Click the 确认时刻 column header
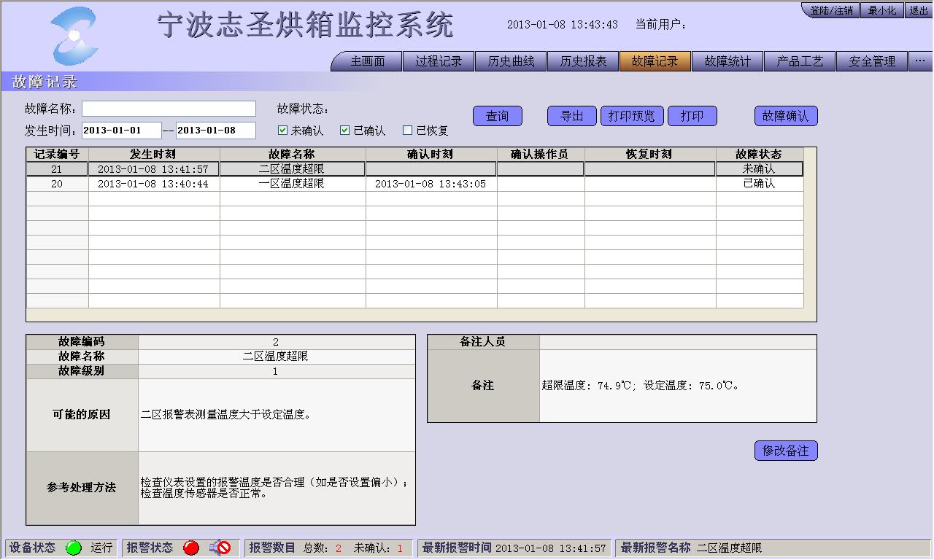The image size is (934, 560). click(x=431, y=155)
